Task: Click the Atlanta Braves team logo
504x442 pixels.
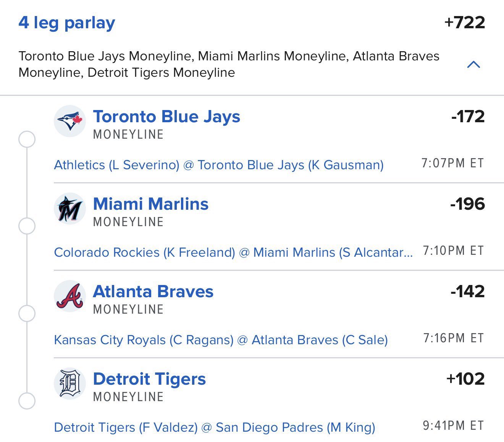Action: pyautogui.click(x=69, y=296)
